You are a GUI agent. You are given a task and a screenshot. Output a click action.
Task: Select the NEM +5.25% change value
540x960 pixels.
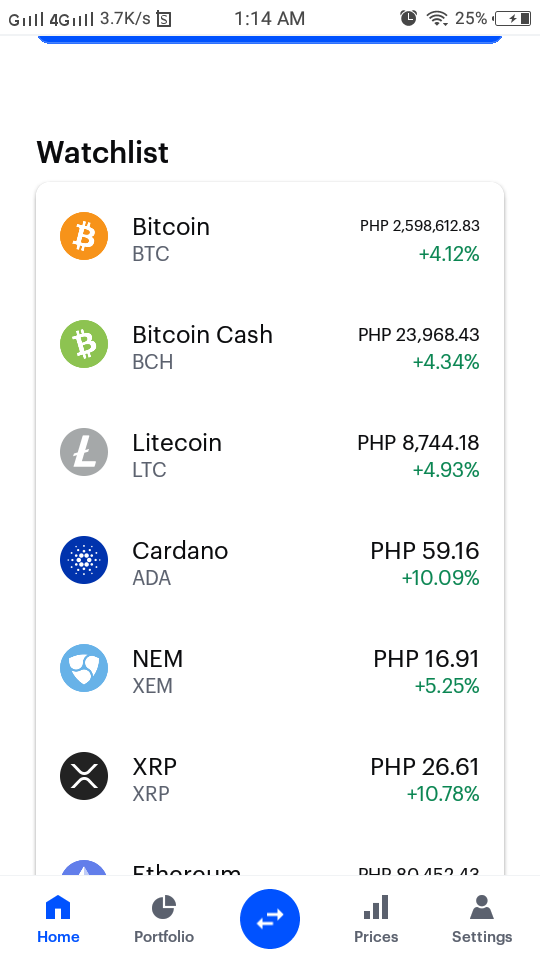click(447, 686)
